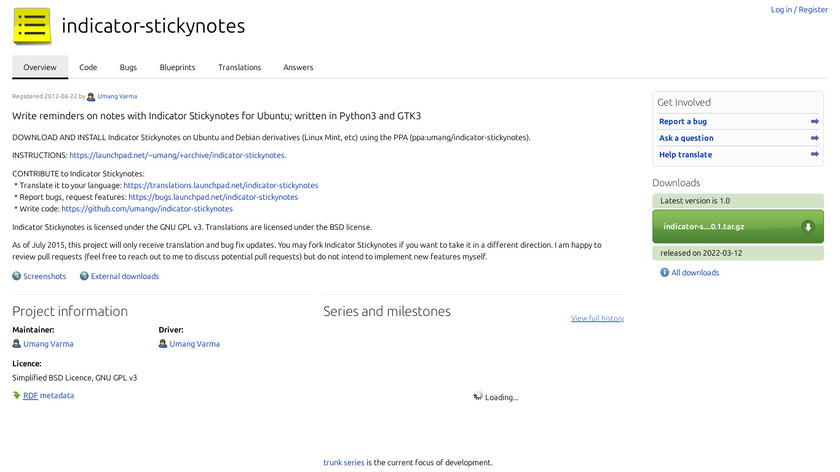840x472 pixels.
Task: Click the RDF metadata download icon
Action: pos(17,395)
